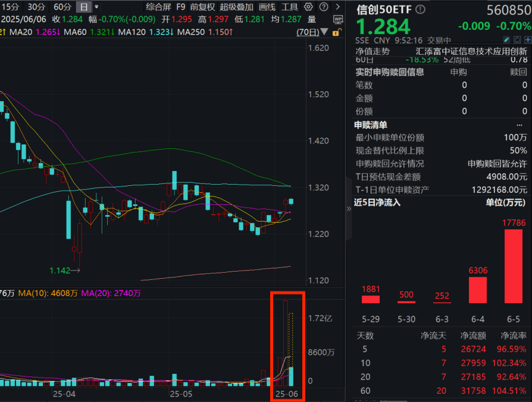The image size is (532, 402).
Task: Click the F9 button on the toolbar
Action: pos(181,7)
